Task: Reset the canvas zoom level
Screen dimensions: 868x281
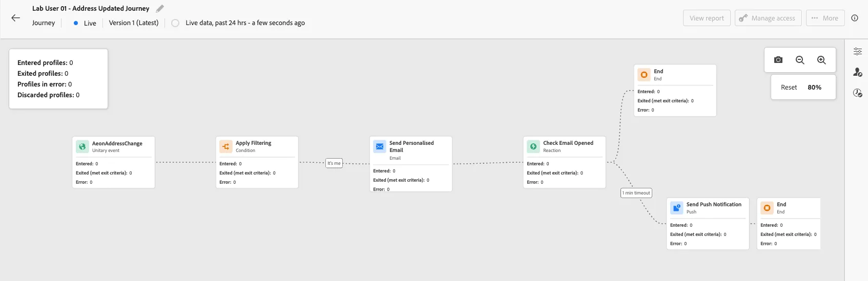Action: coord(789,88)
